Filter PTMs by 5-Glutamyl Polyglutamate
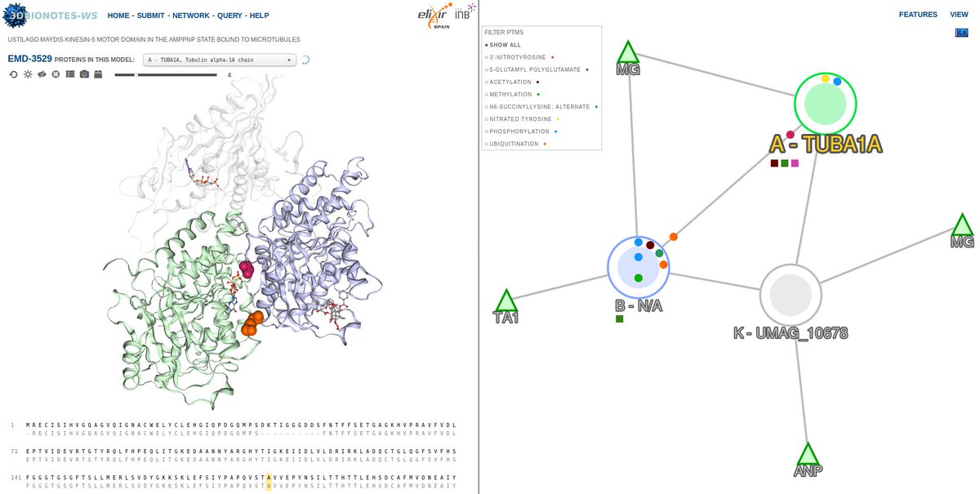The height and width of the screenshot is (494, 980). [537, 69]
